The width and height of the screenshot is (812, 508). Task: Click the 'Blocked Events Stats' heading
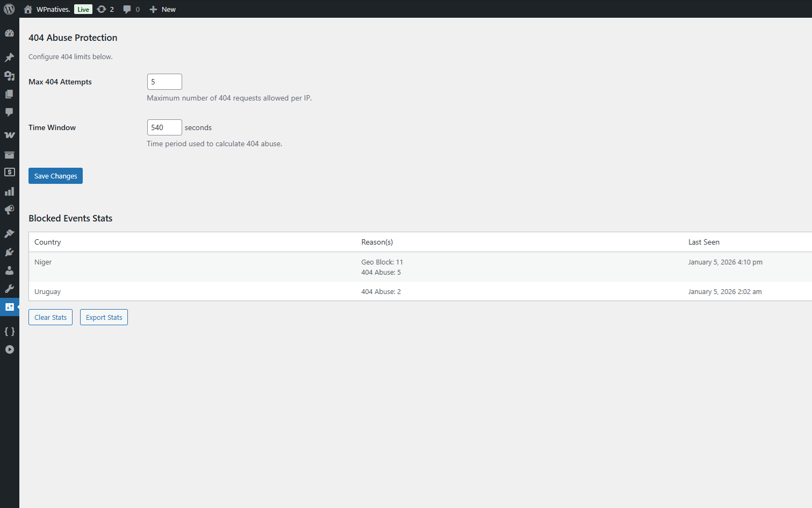click(70, 218)
